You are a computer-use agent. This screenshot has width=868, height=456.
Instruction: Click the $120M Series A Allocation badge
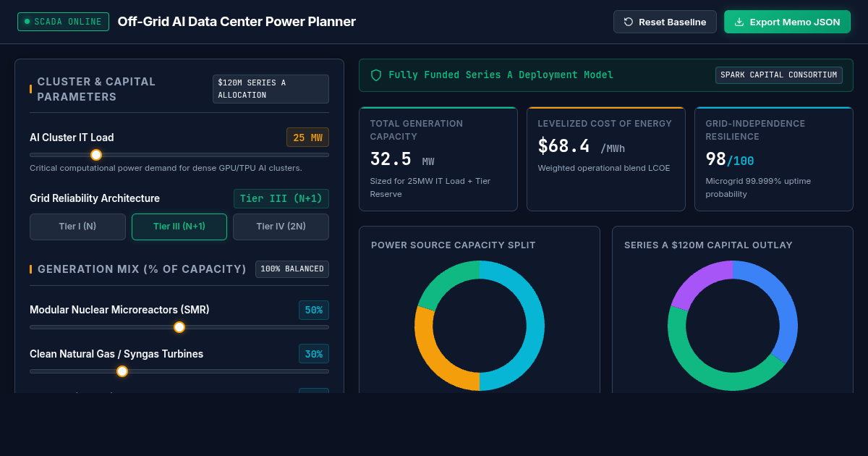(271, 89)
